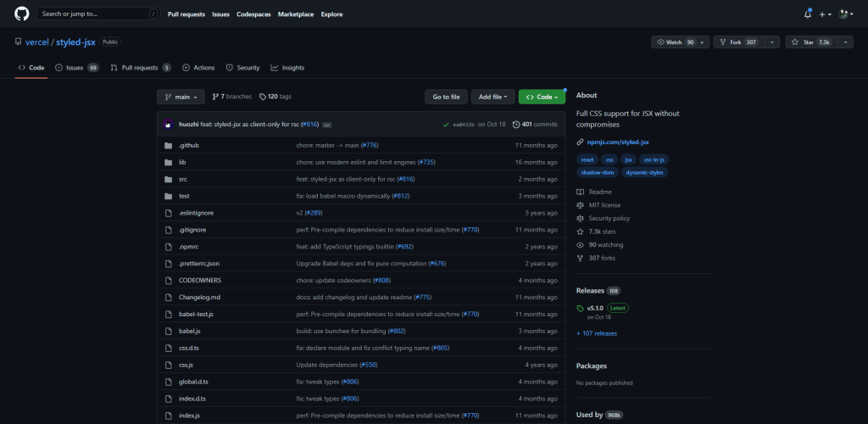Click the shadow-dom topic tag
868x424 pixels.
pos(598,172)
